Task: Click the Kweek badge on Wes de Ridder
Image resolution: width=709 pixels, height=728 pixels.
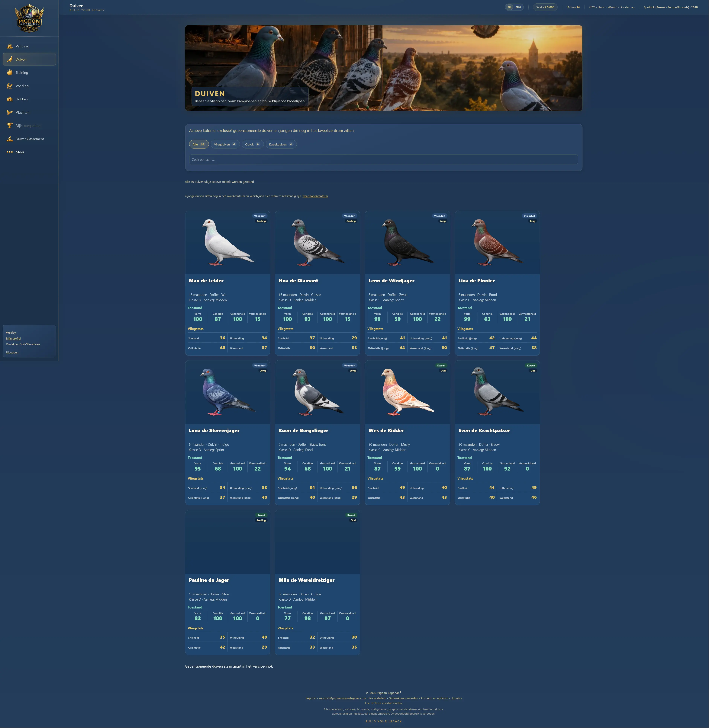Action: [441, 366]
